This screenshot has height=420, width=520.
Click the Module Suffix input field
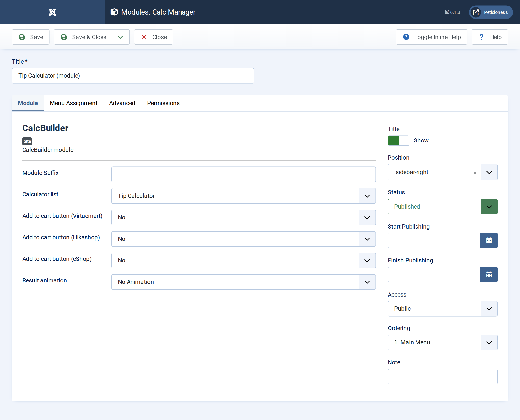244,174
